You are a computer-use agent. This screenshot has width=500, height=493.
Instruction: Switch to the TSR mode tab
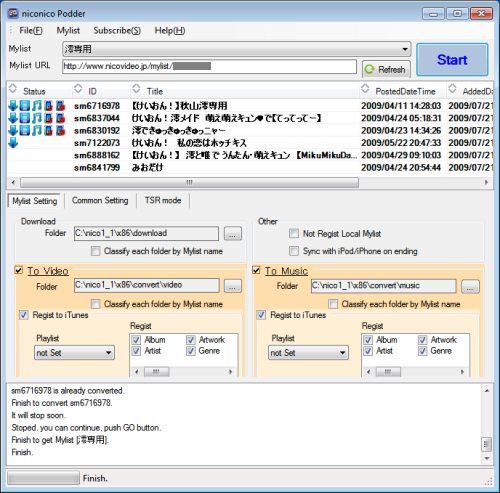pyautogui.click(x=163, y=200)
